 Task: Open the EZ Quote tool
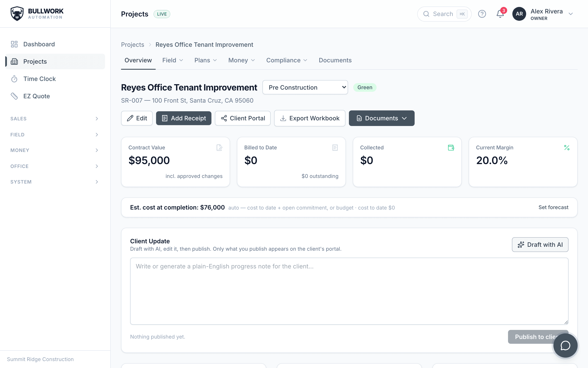click(x=55, y=96)
